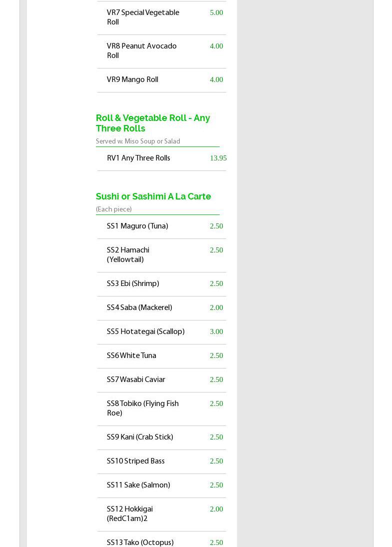Screen dimensions: 392x547
Task: Open SS13 Tako (Octopus) item
Action: coord(140,543)
